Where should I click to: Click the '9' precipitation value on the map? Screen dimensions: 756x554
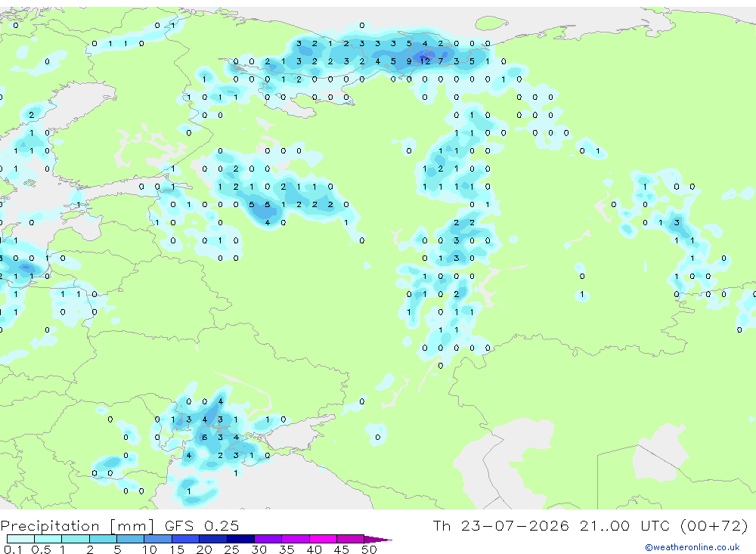tap(409, 61)
